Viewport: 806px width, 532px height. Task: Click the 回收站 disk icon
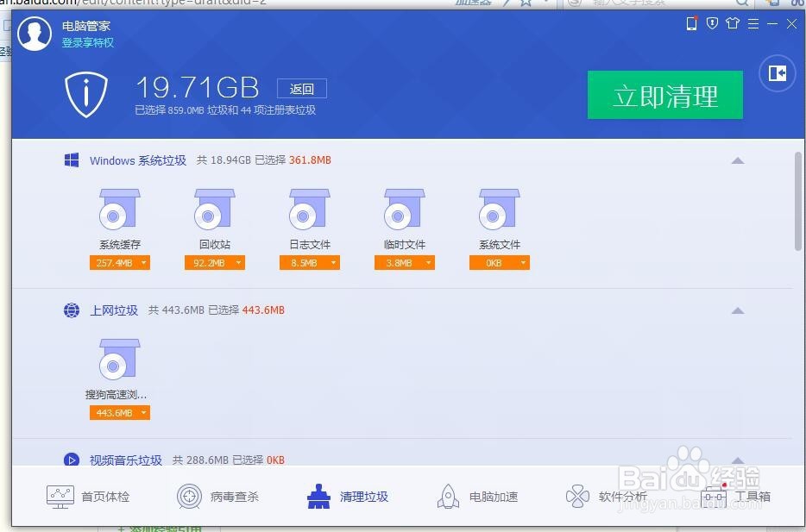click(x=214, y=210)
